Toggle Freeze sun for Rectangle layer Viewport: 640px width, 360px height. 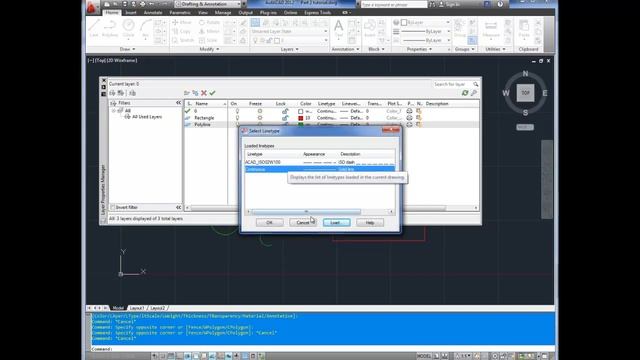(x=260, y=118)
